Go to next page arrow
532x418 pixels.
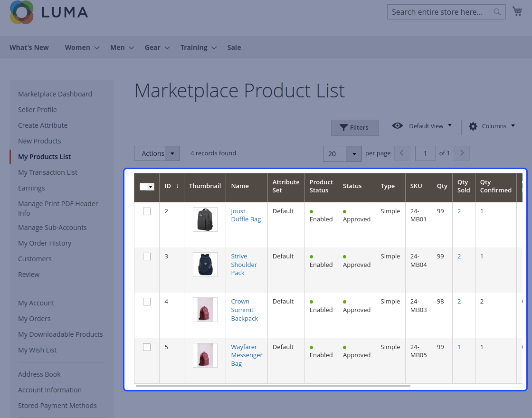(x=462, y=153)
